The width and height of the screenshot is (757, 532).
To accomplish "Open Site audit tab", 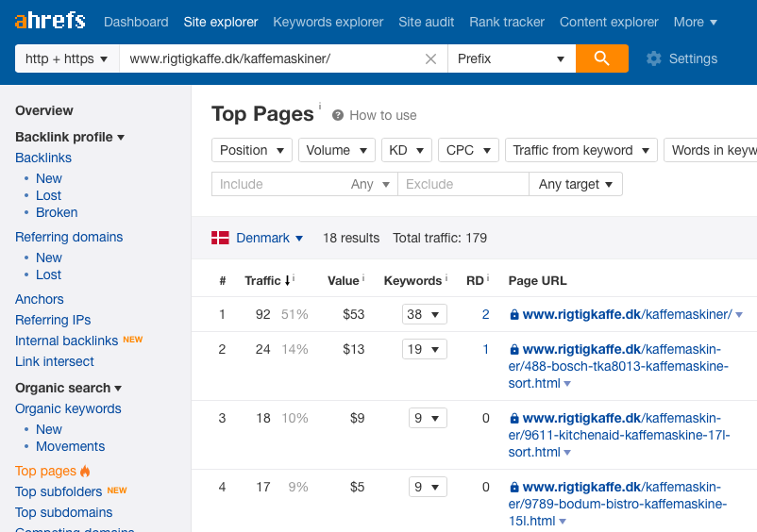I will click(x=427, y=22).
